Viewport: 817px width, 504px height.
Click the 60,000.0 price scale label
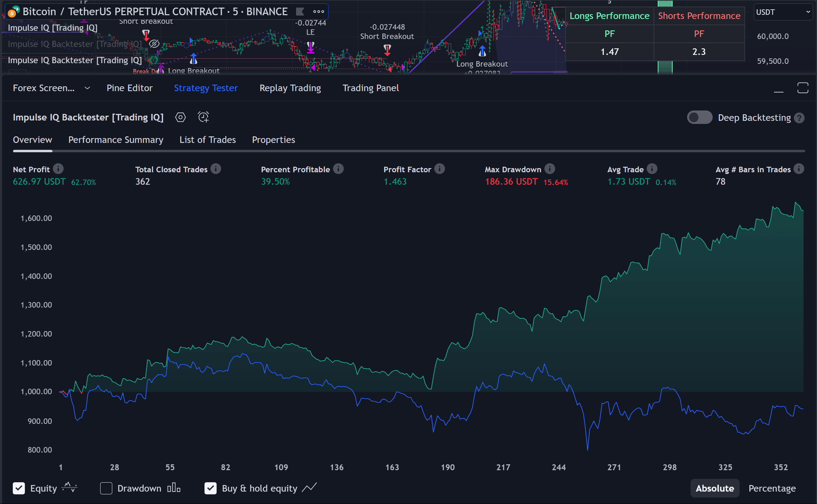tap(773, 36)
